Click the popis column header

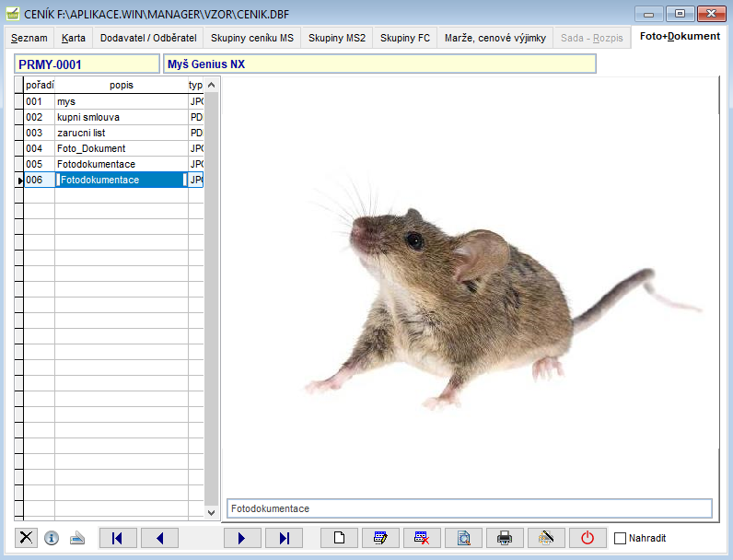(122, 85)
